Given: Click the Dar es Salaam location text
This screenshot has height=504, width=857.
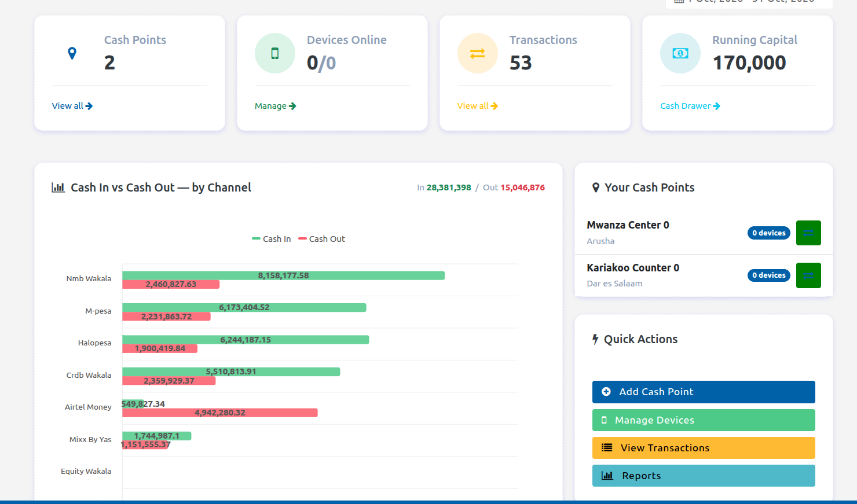Looking at the screenshot, I should click(614, 284).
